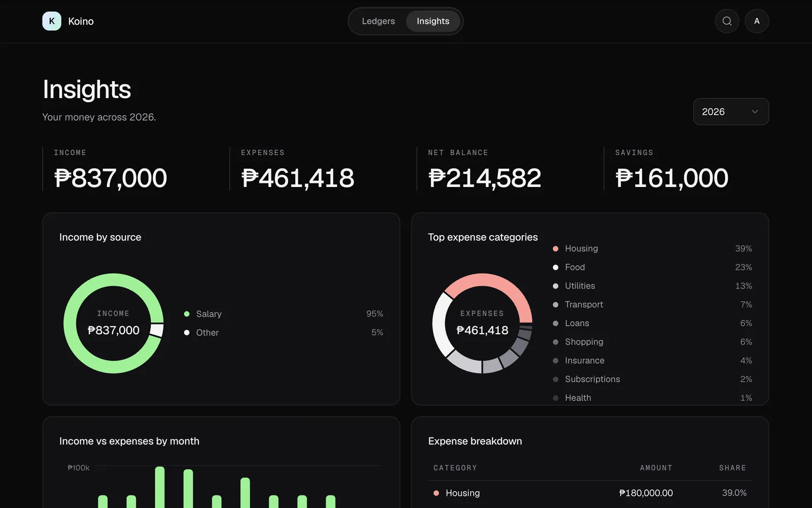The height and width of the screenshot is (508, 812).
Task: Select the Shopping category row
Action: pyautogui.click(x=652, y=342)
